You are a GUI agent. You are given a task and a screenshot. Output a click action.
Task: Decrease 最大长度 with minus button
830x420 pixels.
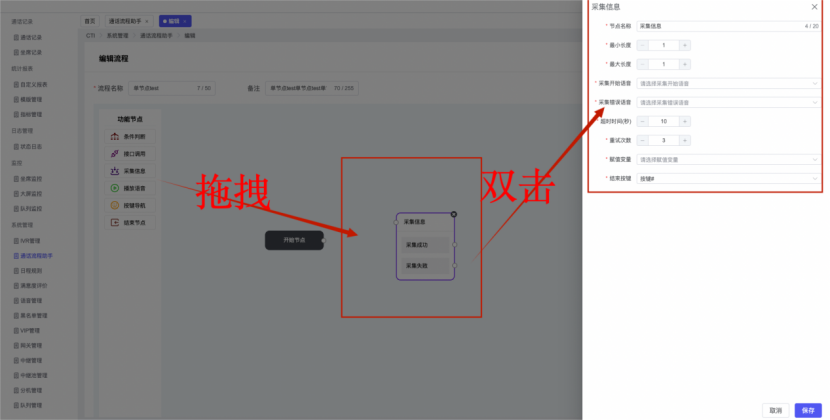[x=642, y=64]
